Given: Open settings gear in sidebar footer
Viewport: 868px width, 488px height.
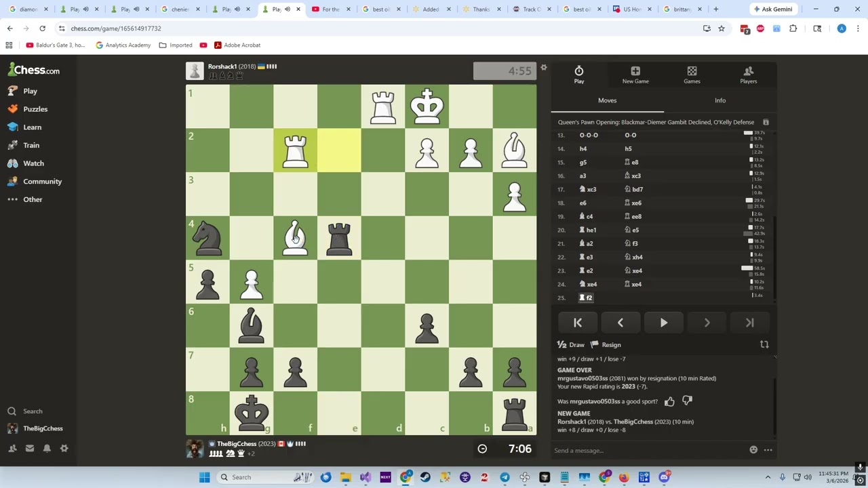Looking at the screenshot, I should tap(64, 448).
